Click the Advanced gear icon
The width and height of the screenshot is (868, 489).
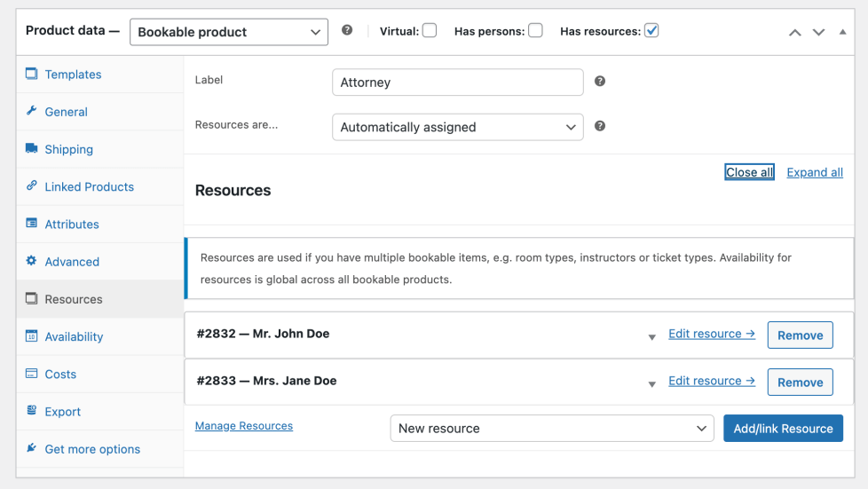[x=32, y=261]
